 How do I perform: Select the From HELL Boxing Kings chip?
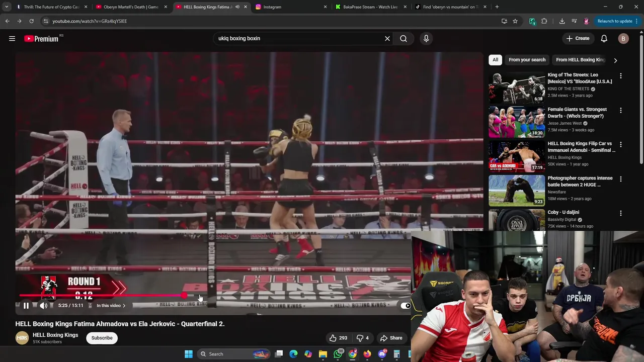point(581,60)
